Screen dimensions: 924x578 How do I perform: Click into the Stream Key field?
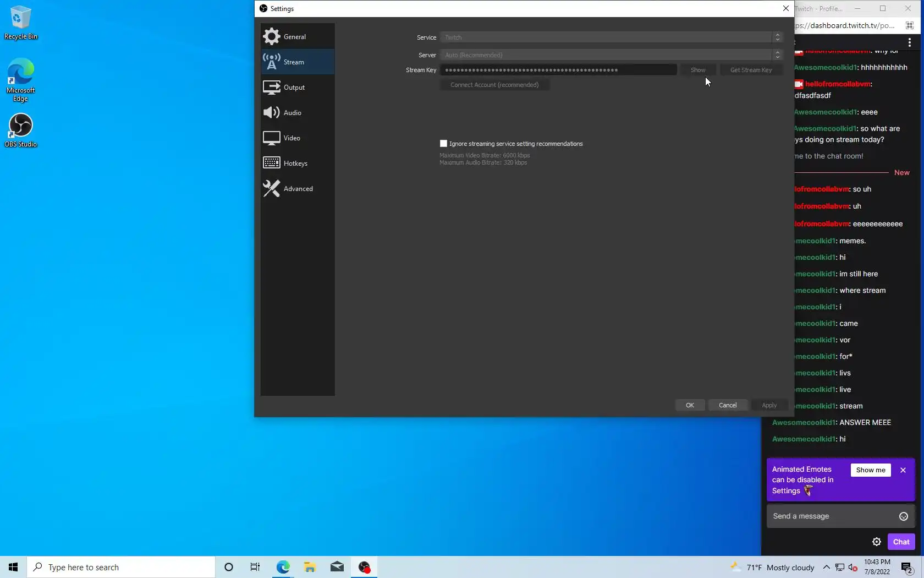click(x=558, y=70)
